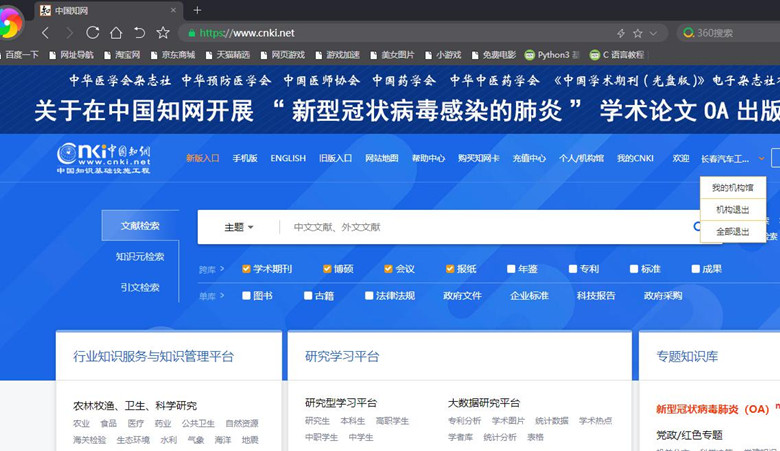Open 帮助中心 link
Viewport: 780px width, 451px height.
428,158
